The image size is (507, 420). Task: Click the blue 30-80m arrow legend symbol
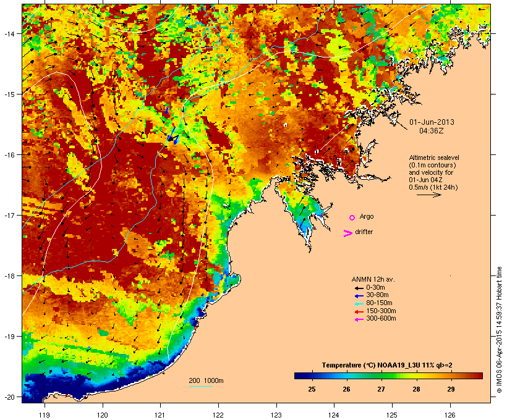click(x=359, y=296)
